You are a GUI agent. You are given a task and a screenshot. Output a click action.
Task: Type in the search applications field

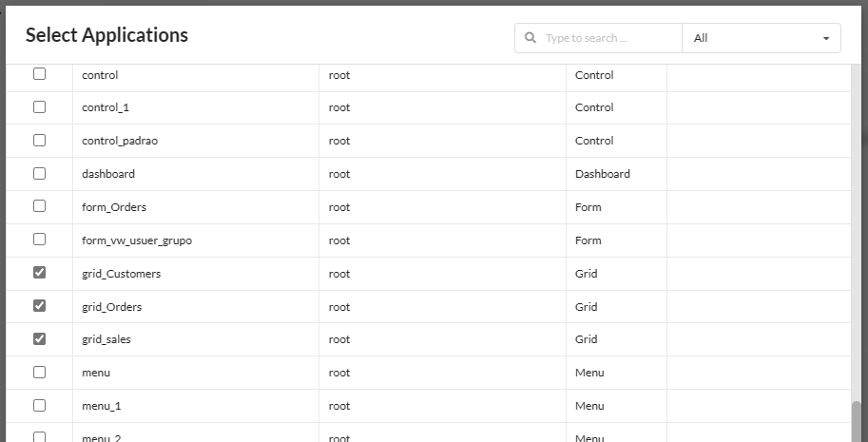click(608, 38)
